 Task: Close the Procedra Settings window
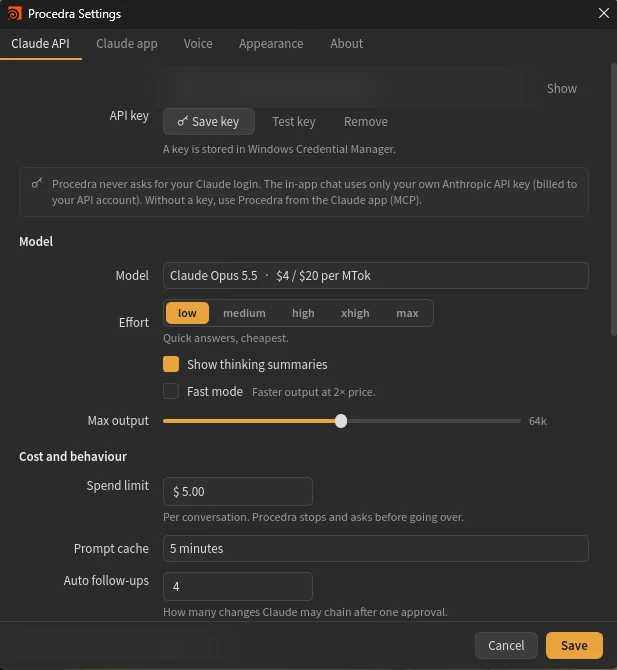point(603,13)
